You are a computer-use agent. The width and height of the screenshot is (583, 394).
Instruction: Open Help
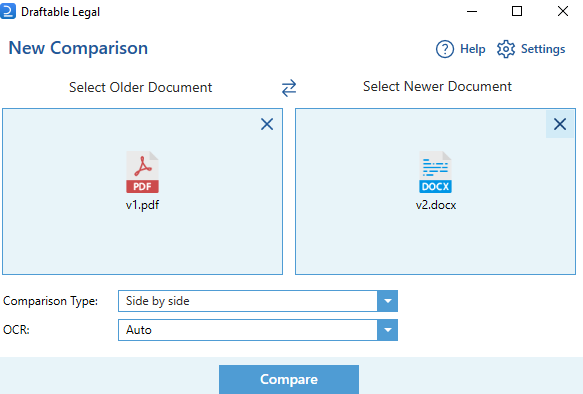pos(461,49)
